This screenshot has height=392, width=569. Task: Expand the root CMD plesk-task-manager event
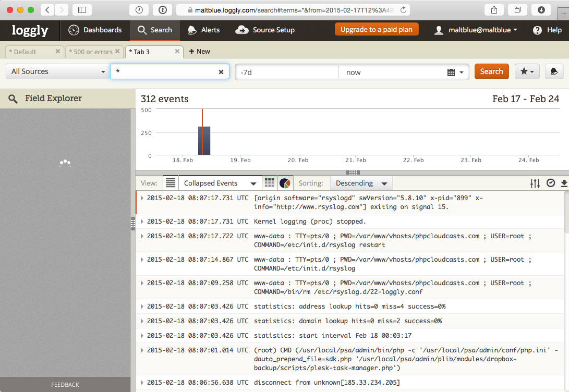[x=142, y=350]
